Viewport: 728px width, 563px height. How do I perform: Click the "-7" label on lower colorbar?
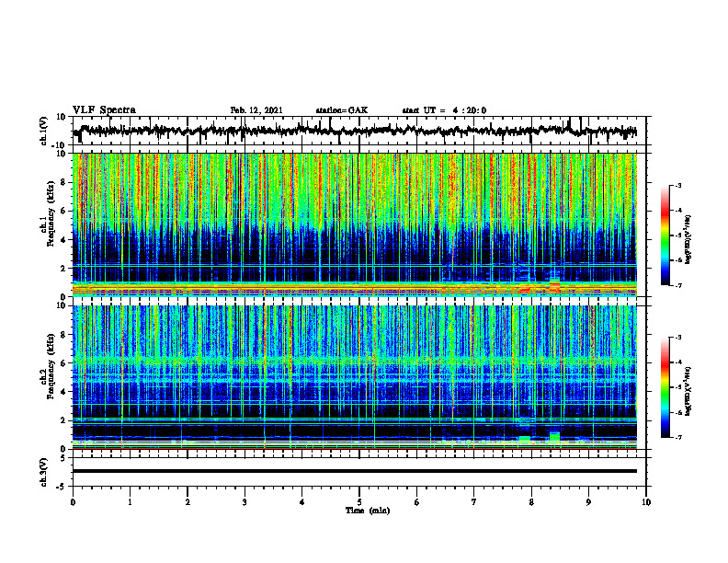(678, 438)
